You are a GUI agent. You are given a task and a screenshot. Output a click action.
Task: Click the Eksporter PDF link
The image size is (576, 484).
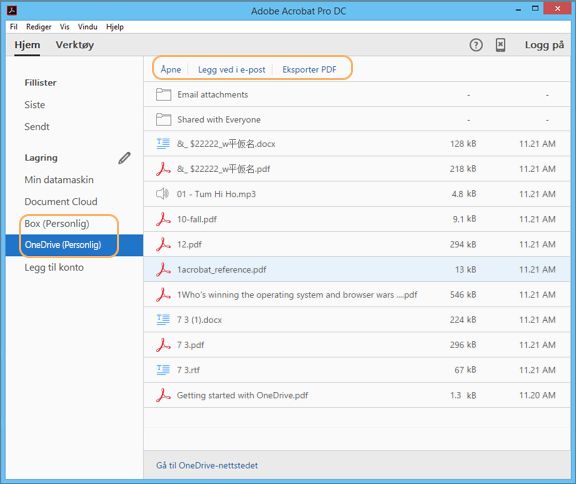pos(309,69)
